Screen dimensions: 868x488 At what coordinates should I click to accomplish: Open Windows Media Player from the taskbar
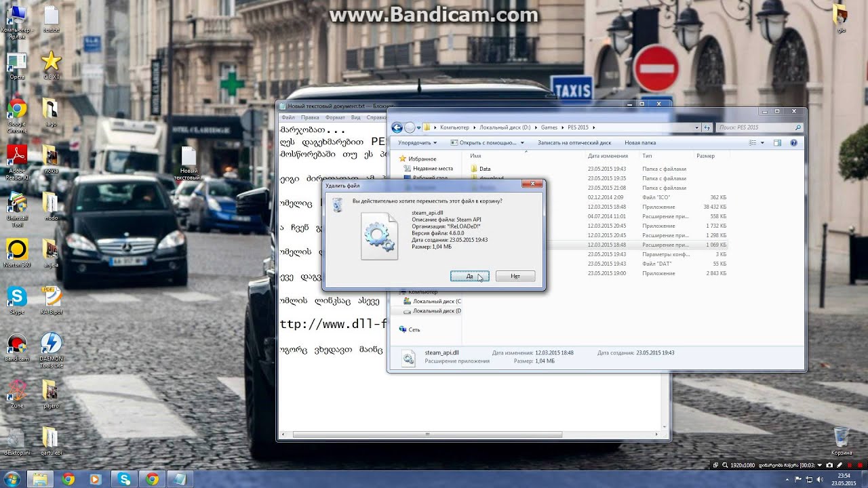pyautogui.click(x=96, y=479)
